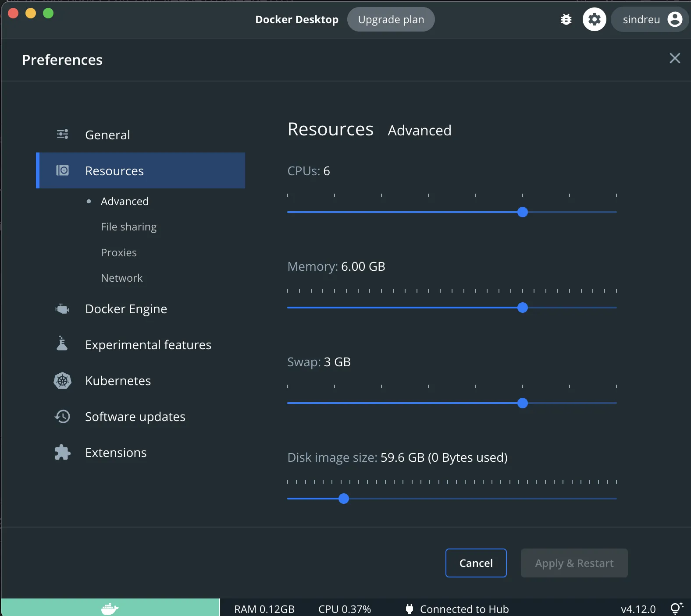The width and height of the screenshot is (691, 616).
Task: Click the CPUs: 6 label
Action: [309, 171]
